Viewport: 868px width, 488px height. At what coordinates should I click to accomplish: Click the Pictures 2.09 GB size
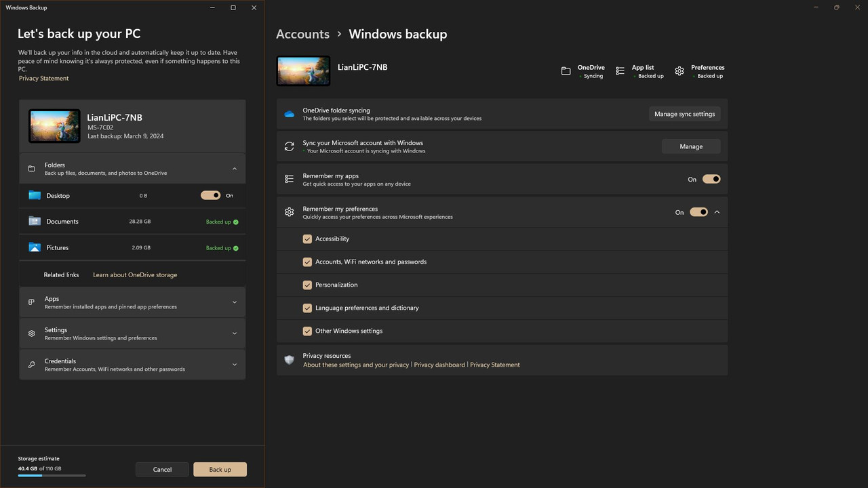pyautogui.click(x=141, y=248)
